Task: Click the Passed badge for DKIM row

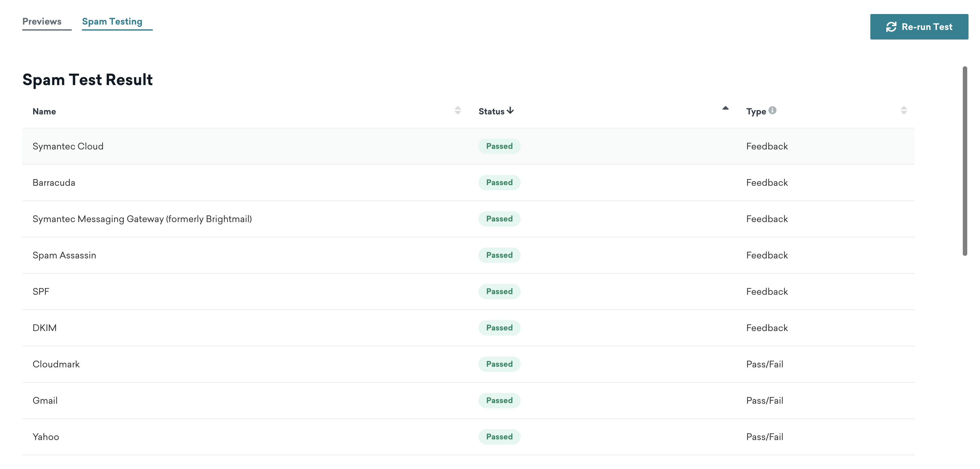Action: coord(499,327)
